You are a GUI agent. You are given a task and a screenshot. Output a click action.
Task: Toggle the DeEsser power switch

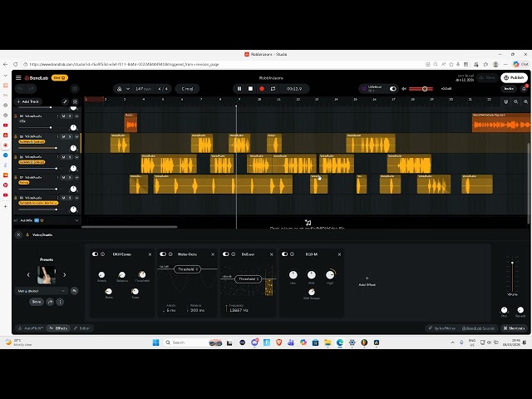(x=225, y=254)
